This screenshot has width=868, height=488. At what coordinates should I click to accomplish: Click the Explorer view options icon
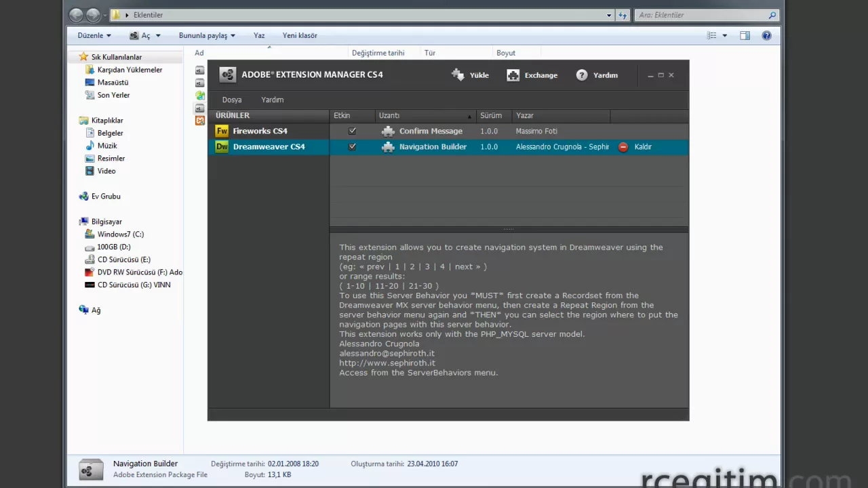tap(712, 35)
